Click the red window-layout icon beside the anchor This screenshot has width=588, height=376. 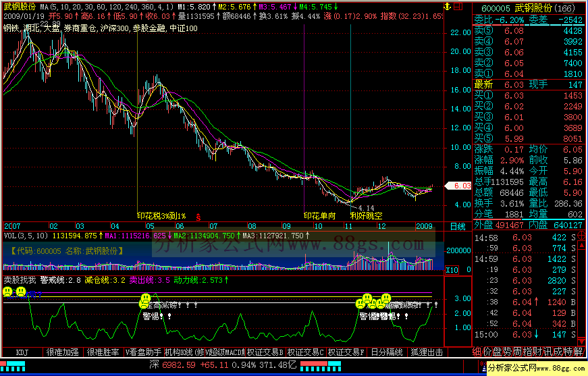point(458,6)
